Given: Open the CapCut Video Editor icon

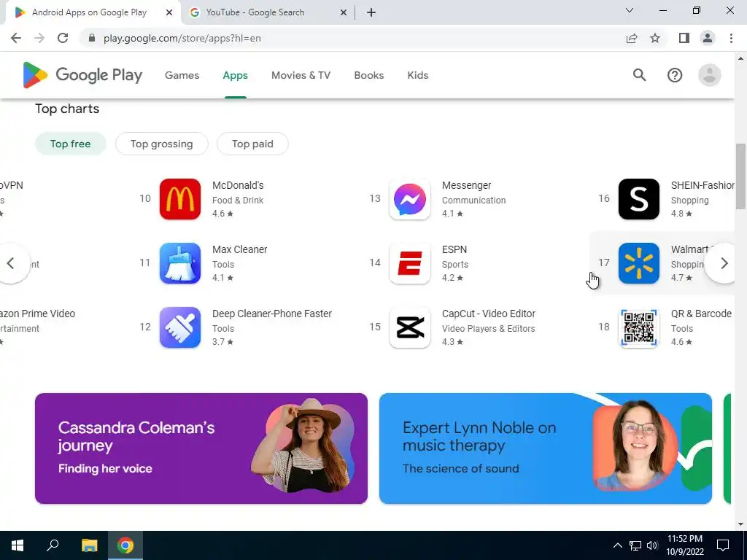Looking at the screenshot, I should pyautogui.click(x=410, y=327).
